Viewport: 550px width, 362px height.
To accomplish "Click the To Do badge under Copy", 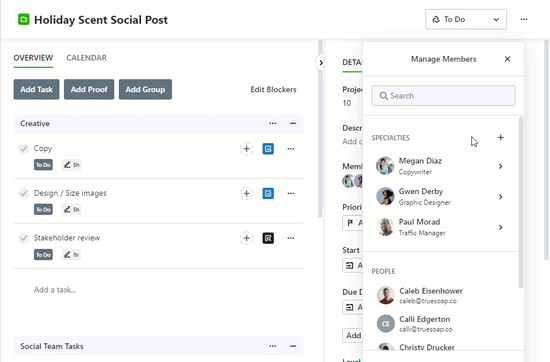I will (x=43, y=165).
